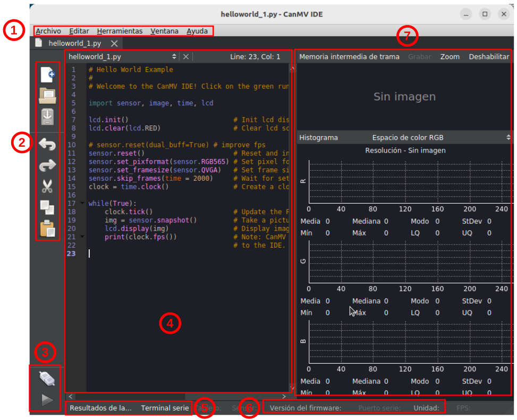Screen dimensions: 517x420
Task: Switch to the helloworld_1.py file tab
Action: [x=75, y=43]
